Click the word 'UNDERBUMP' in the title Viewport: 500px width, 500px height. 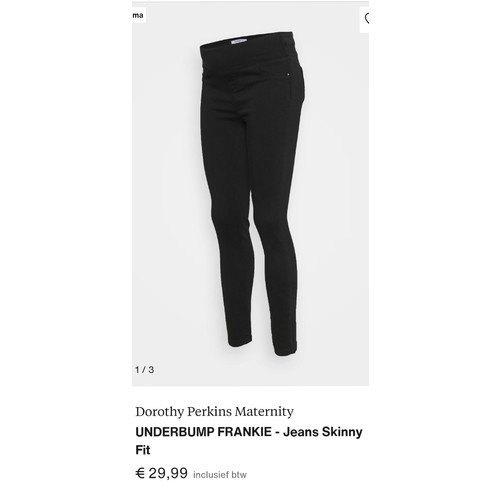tap(175, 432)
